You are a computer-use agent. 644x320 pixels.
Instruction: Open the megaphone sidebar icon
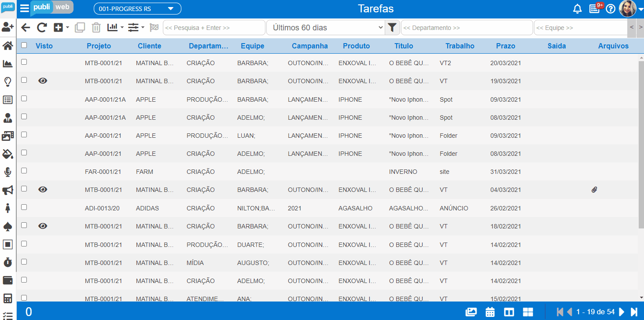7,190
